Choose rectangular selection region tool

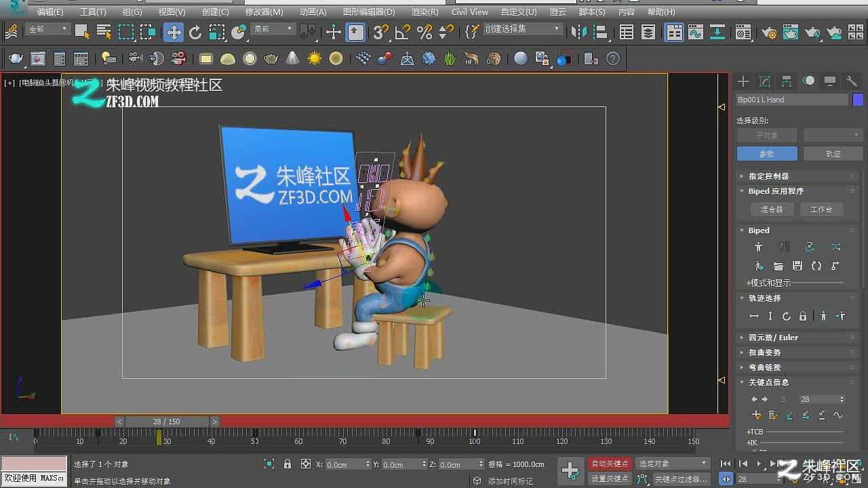[x=126, y=32]
